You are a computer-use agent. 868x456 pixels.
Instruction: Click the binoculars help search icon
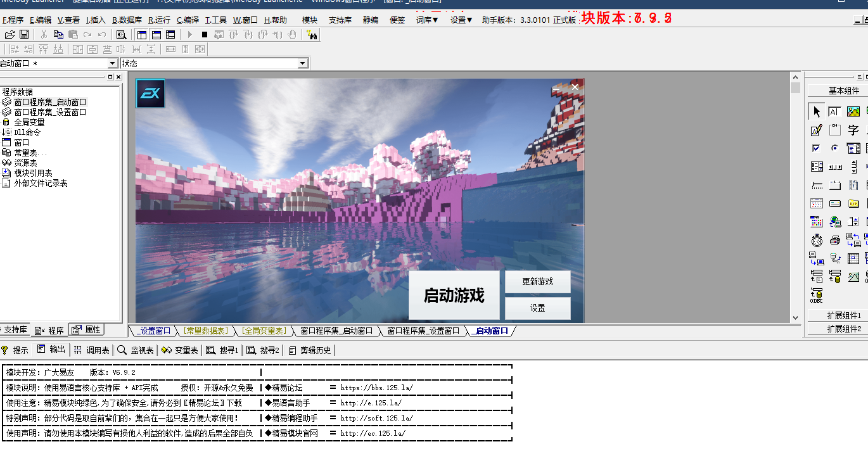point(312,34)
